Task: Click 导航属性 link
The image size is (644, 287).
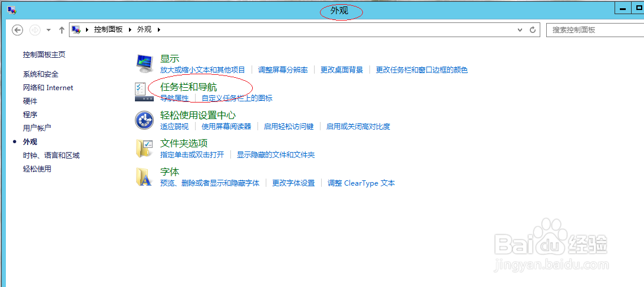Action: tap(174, 98)
